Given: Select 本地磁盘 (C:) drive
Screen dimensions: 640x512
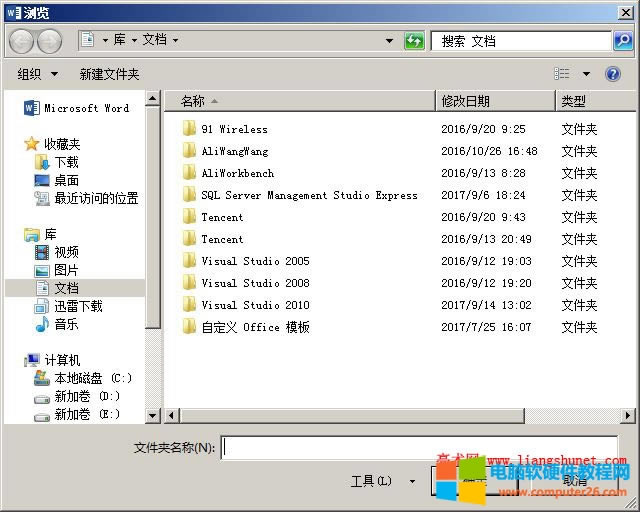Looking at the screenshot, I should tap(92, 378).
